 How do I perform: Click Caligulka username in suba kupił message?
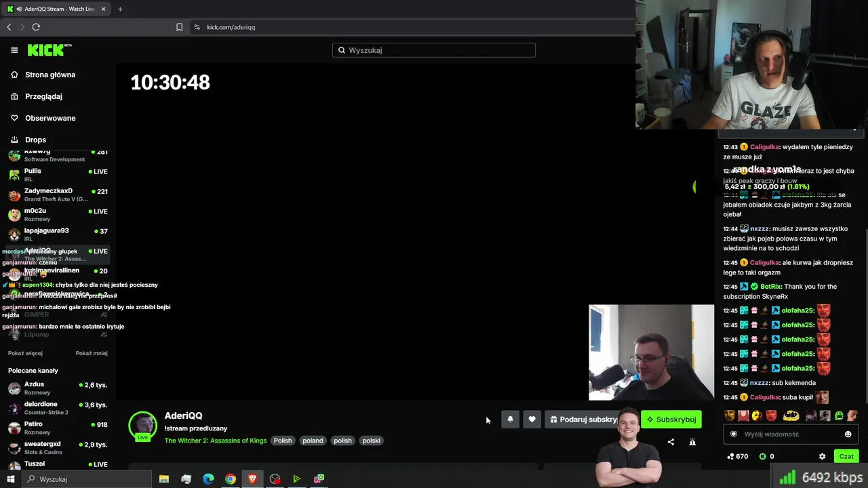coord(764,397)
